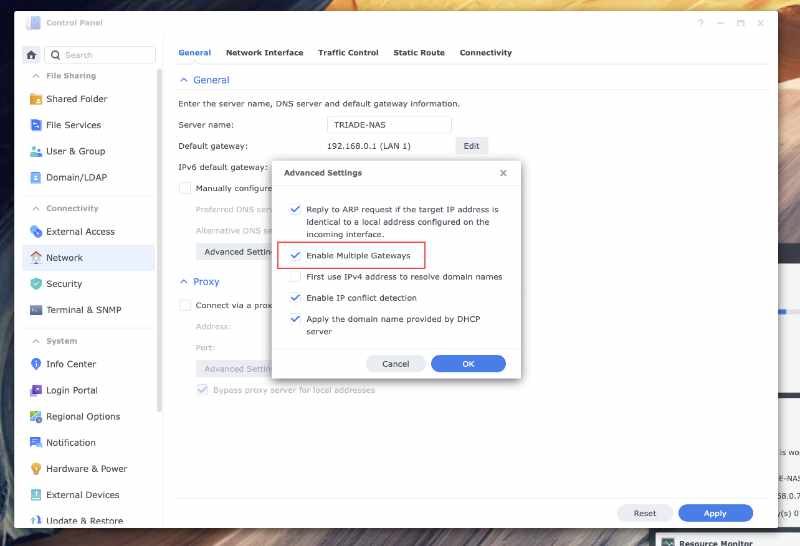Collapse File Sharing sidebar group
The image size is (800, 546).
coord(36,76)
